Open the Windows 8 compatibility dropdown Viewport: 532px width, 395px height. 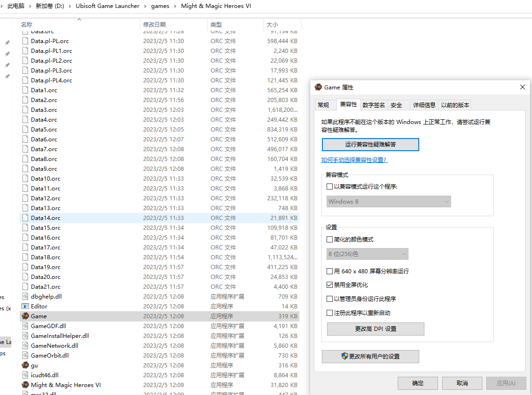pos(388,201)
